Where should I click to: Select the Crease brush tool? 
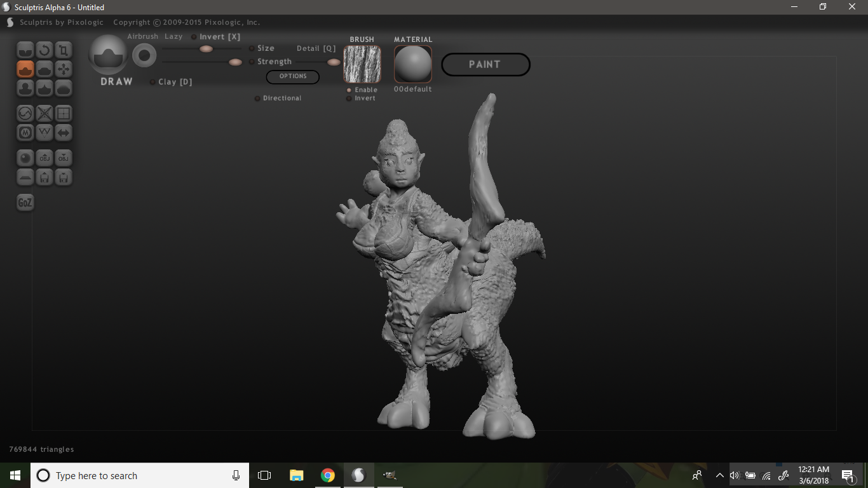pyautogui.click(x=25, y=50)
